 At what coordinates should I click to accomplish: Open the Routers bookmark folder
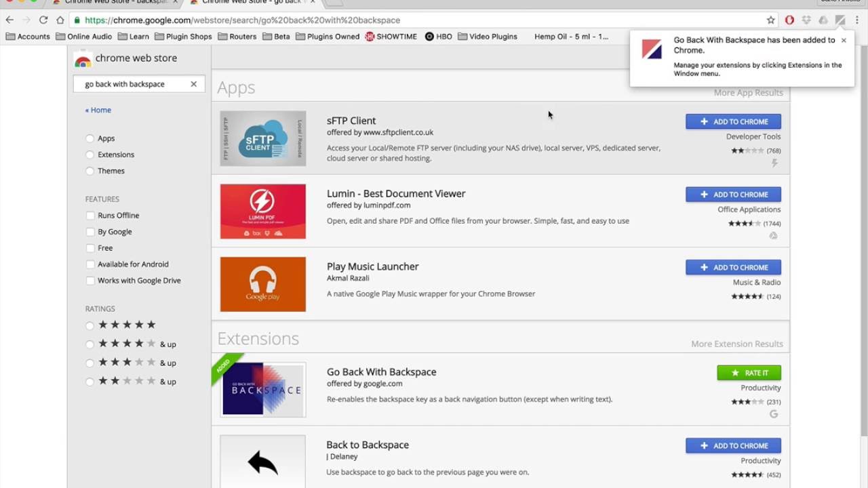(x=237, y=37)
